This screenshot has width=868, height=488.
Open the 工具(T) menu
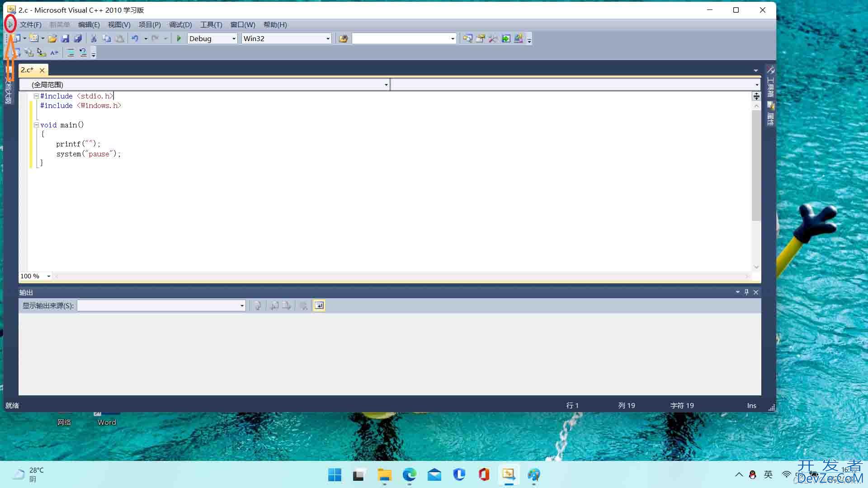[x=211, y=25]
